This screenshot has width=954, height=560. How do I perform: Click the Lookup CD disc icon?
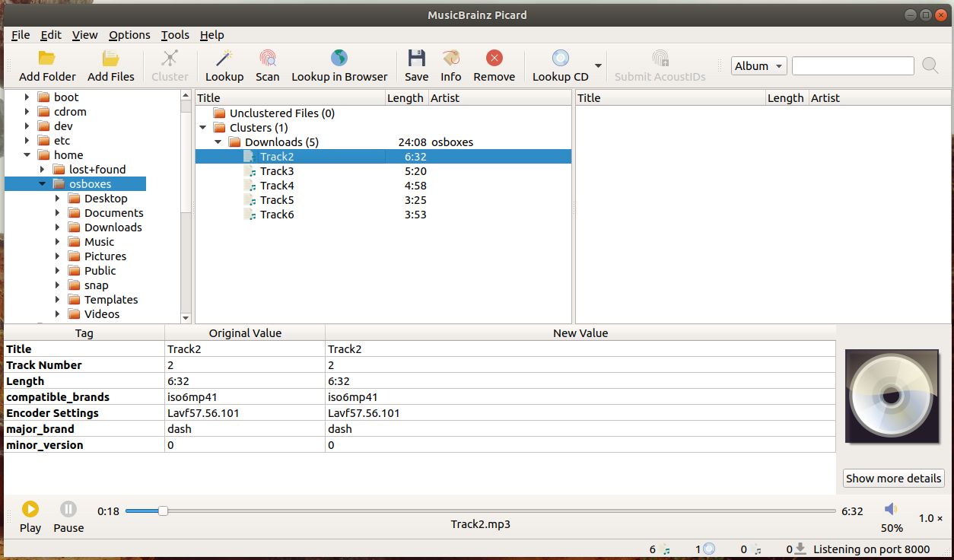click(561, 59)
